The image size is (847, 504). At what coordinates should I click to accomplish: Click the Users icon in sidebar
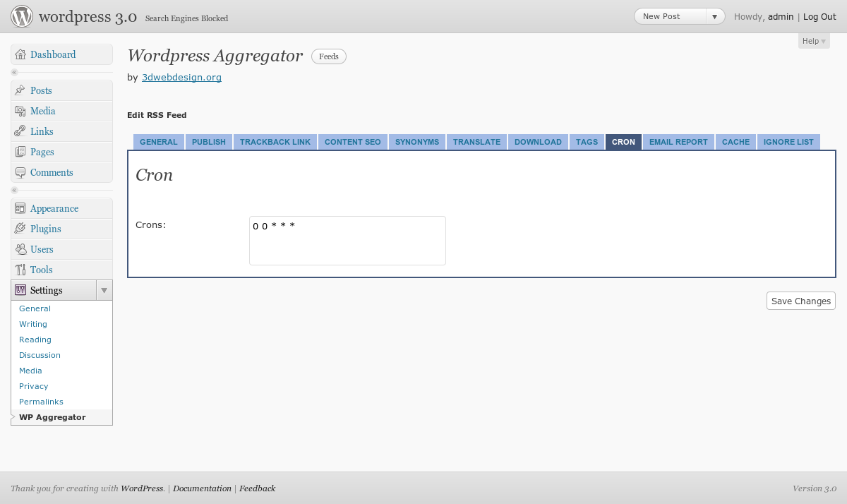tap(20, 249)
